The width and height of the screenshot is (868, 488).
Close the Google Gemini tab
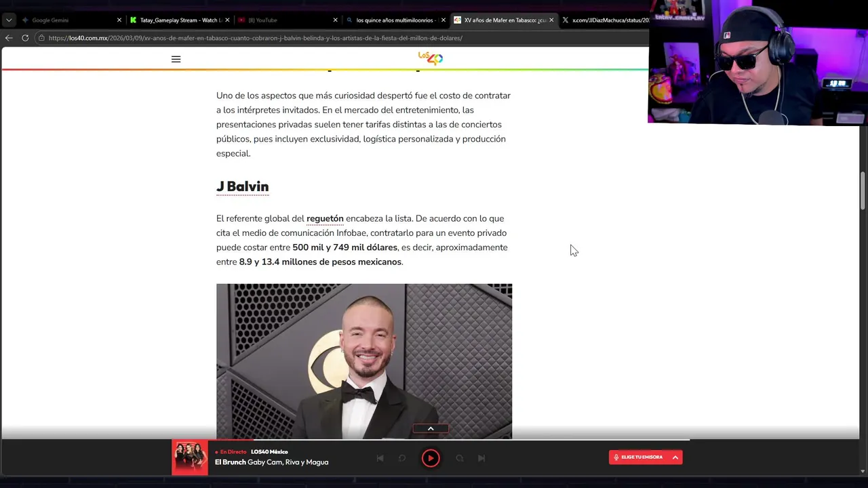tap(119, 20)
